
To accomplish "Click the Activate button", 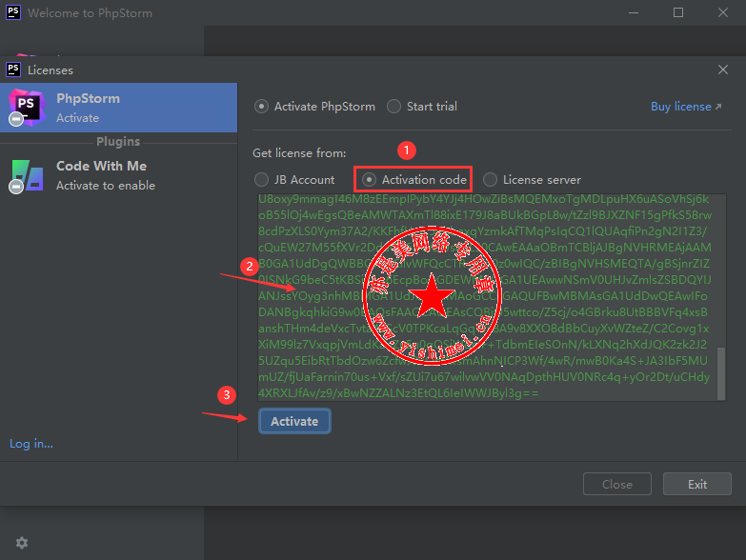I will tap(294, 421).
